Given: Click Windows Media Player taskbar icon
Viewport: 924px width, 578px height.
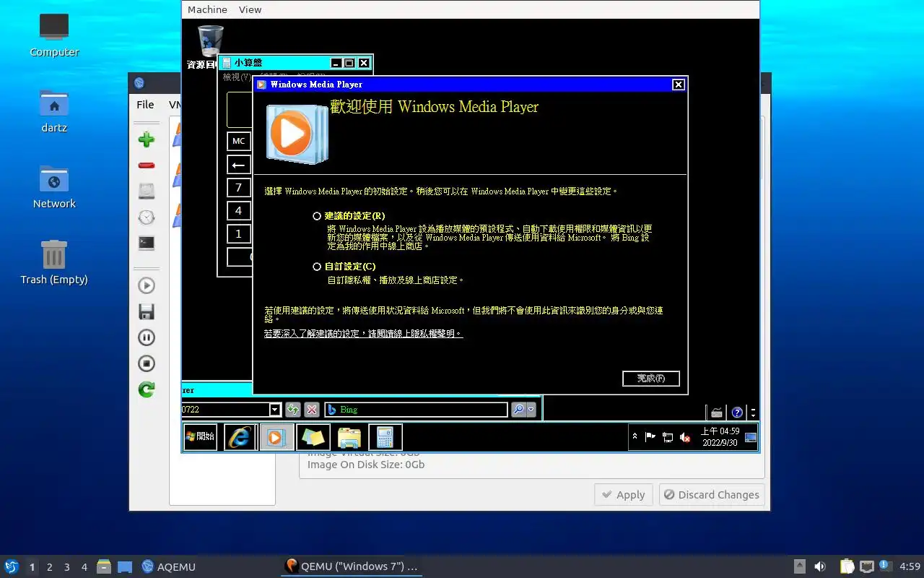Looking at the screenshot, I should 276,436.
